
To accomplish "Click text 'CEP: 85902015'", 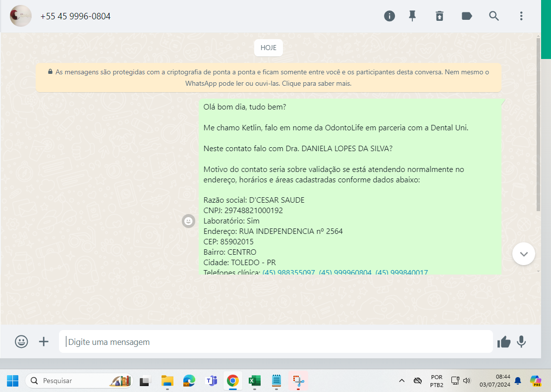I will click(228, 242).
